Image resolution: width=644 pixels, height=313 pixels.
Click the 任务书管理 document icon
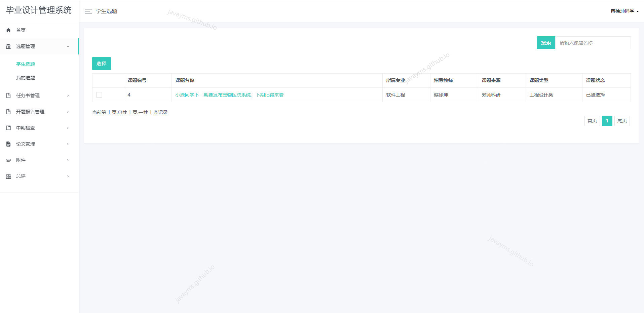(x=8, y=95)
